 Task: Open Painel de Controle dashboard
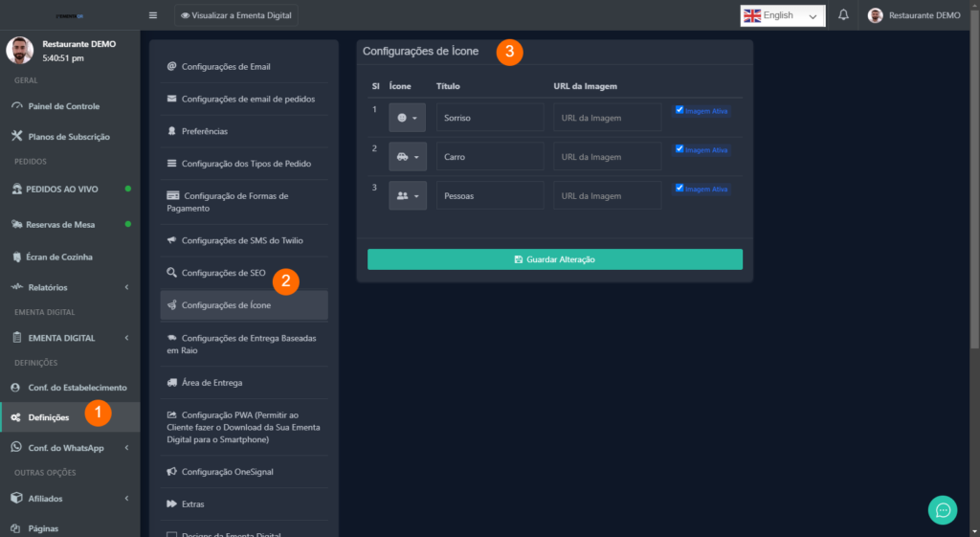(x=63, y=106)
